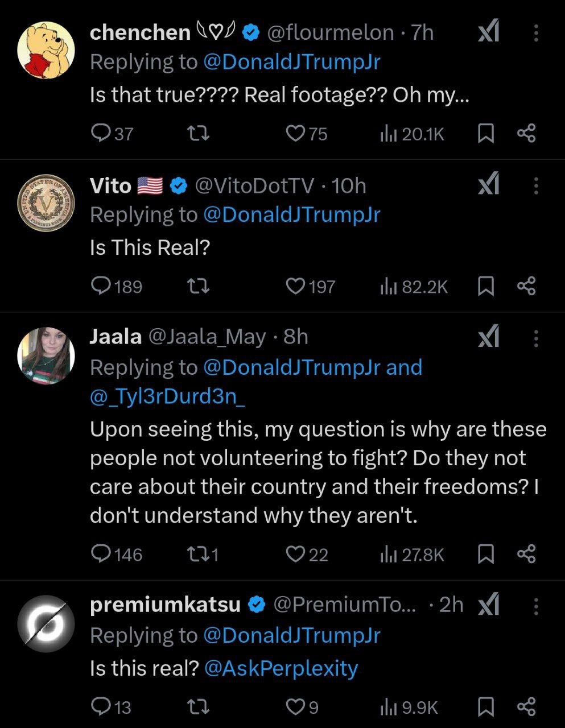Repost Jaala's reply
565x728 pixels.
[199, 553]
